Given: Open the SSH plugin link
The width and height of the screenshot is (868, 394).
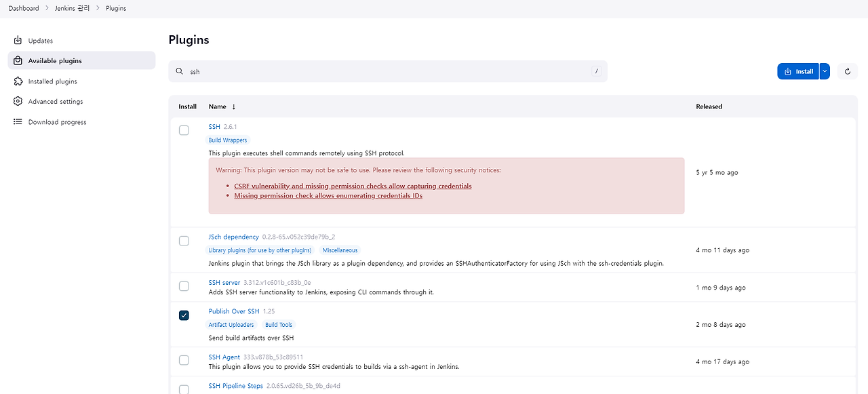Looking at the screenshot, I should 214,127.
